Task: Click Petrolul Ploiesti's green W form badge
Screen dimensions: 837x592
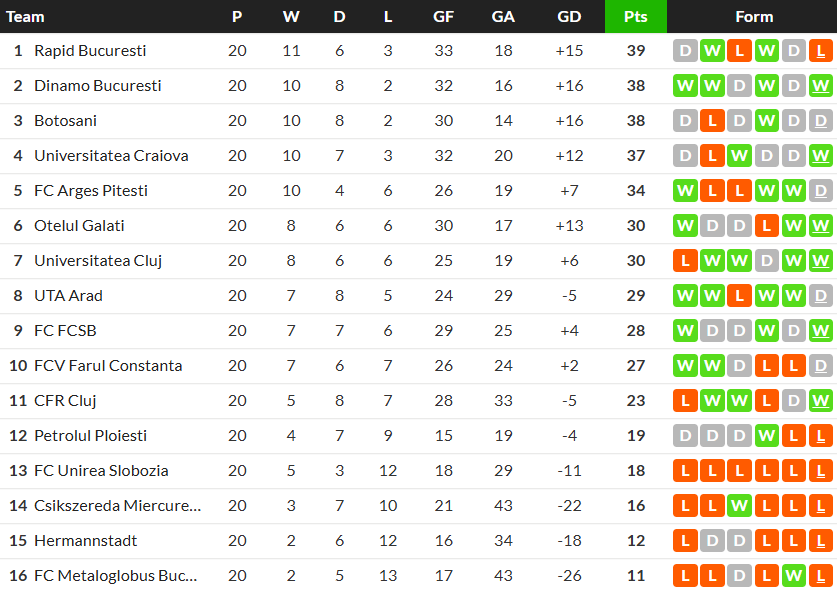Action: 767,436
